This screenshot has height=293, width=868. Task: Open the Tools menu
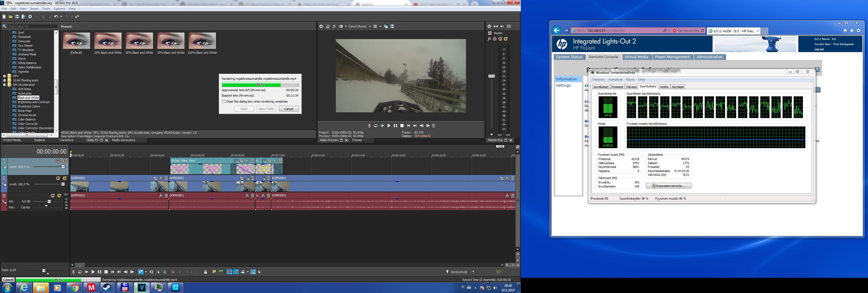46,9
